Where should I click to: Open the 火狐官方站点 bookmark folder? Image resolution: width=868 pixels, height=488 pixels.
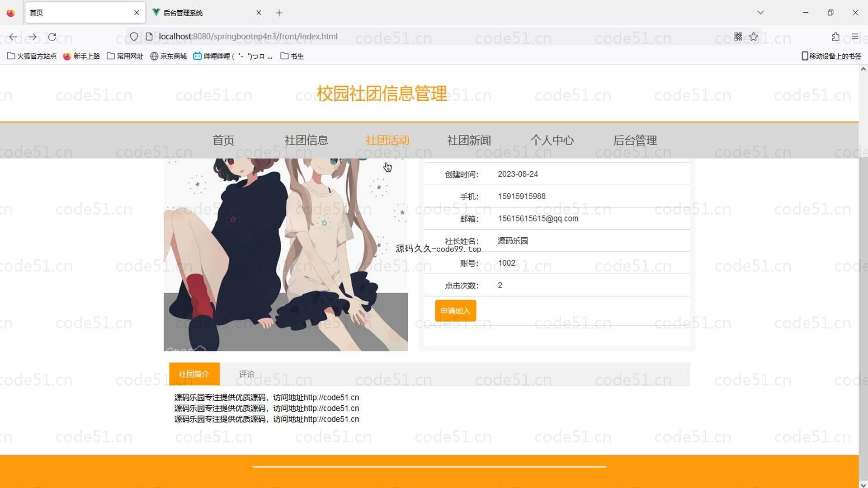pyautogui.click(x=32, y=56)
